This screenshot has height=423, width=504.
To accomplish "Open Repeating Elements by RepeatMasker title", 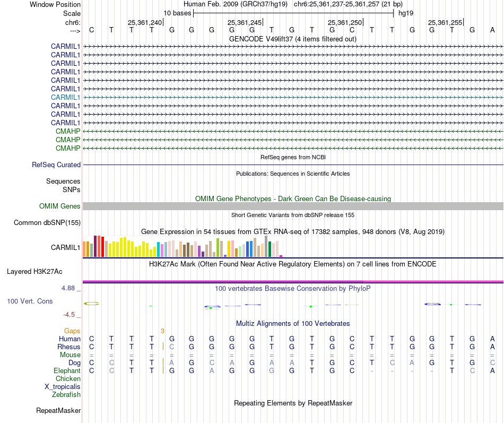I will pos(293,403).
